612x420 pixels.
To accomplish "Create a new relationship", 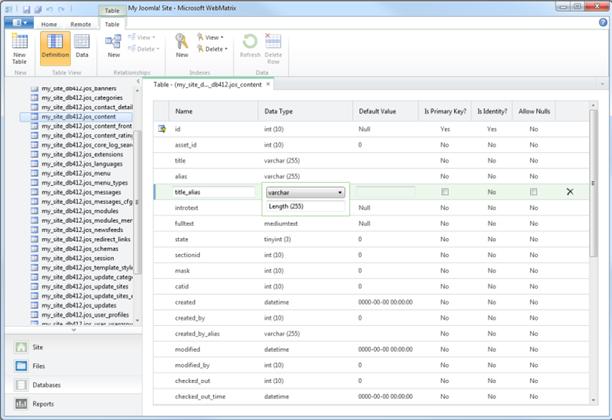I will pos(114,46).
